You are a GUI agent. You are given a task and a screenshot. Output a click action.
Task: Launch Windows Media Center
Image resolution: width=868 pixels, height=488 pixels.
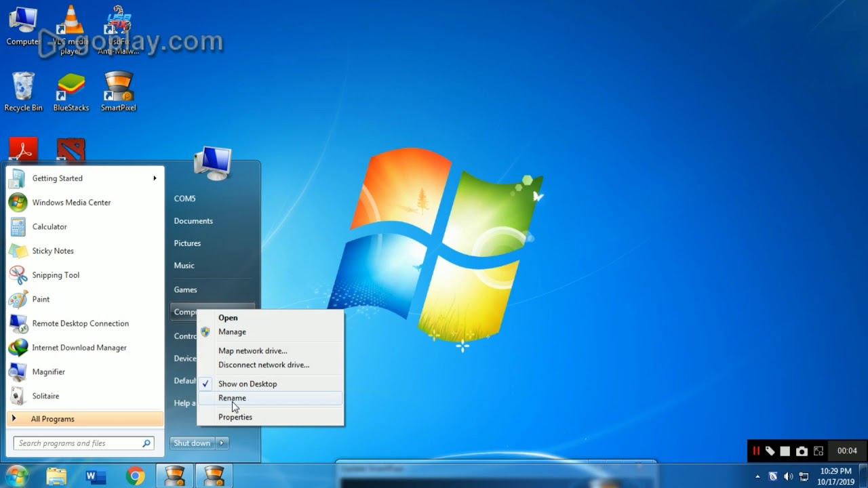(85, 203)
